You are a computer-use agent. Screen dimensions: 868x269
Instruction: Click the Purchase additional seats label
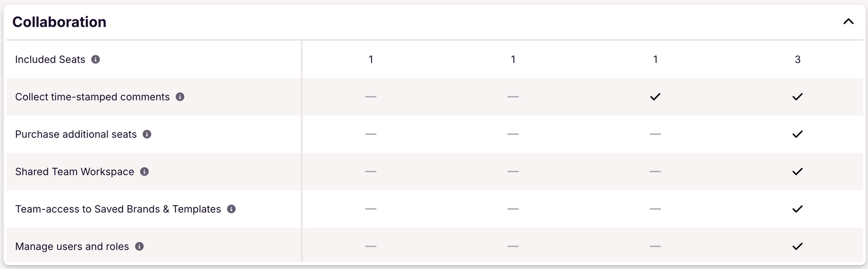point(76,134)
